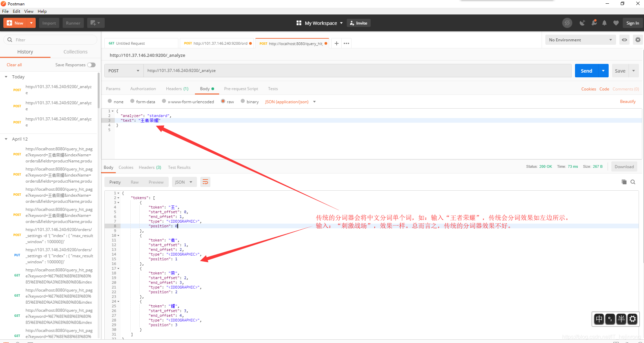Click Beautify link

pyautogui.click(x=628, y=102)
